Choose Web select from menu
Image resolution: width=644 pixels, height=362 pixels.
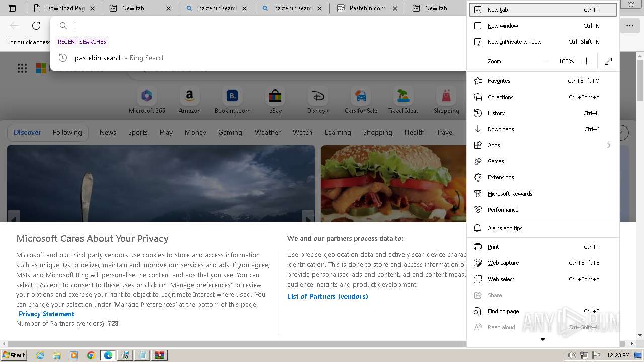click(543, 279)
